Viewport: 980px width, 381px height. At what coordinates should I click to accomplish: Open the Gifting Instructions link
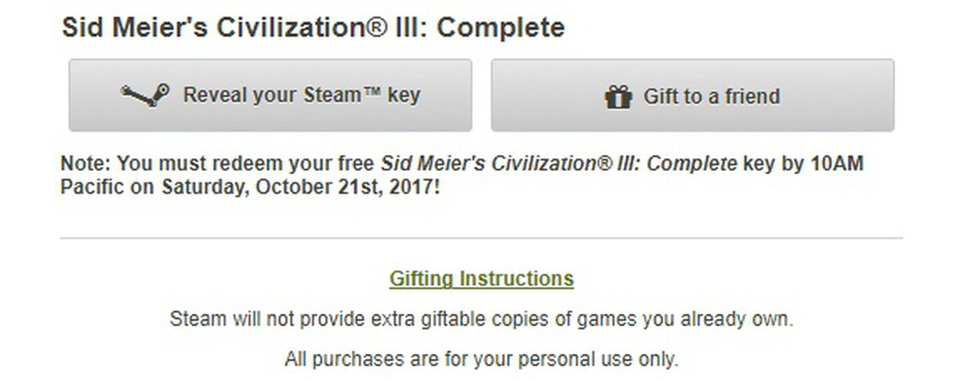[481, 279]
